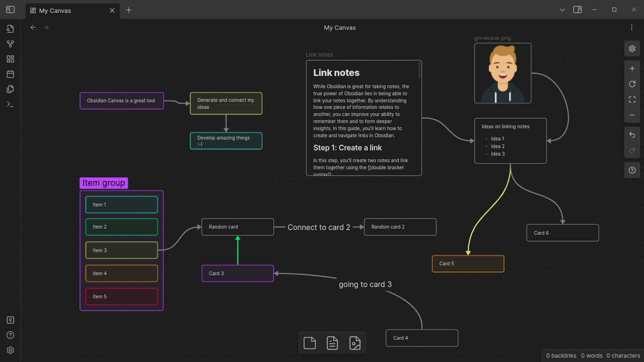
Task: Open the help question mark icon
Action: (x=632, y=170)
